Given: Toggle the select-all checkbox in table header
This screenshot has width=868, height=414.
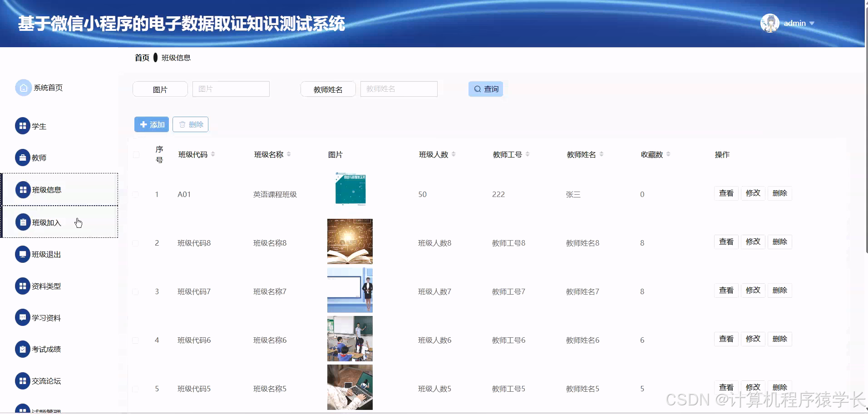Looking at the screenshot, I should coord(136,155).
